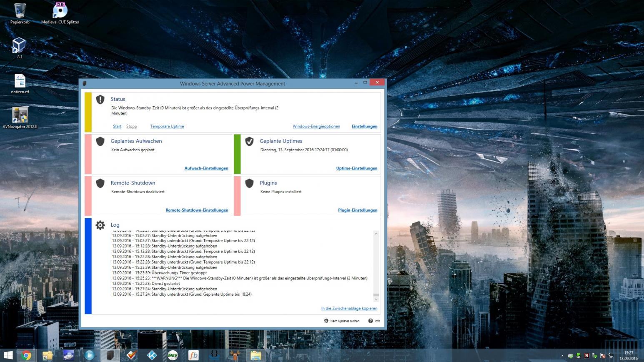
Task: Open Google Chrome from the taskbar
Action: click(x=27, y=355)
